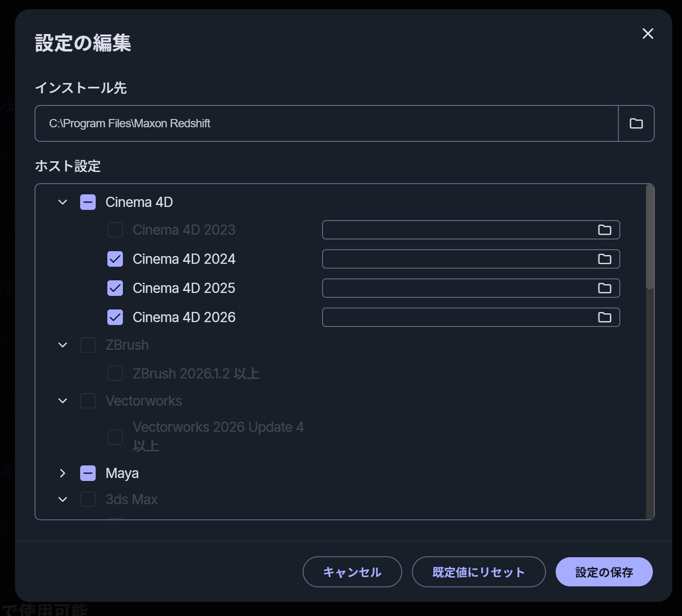Collapse the Vectorworks tree group
The image size is (682, 616).
(x=63, y=401)
